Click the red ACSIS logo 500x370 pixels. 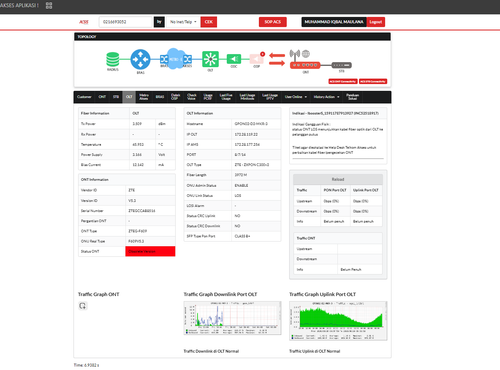[x=84, y=22]
